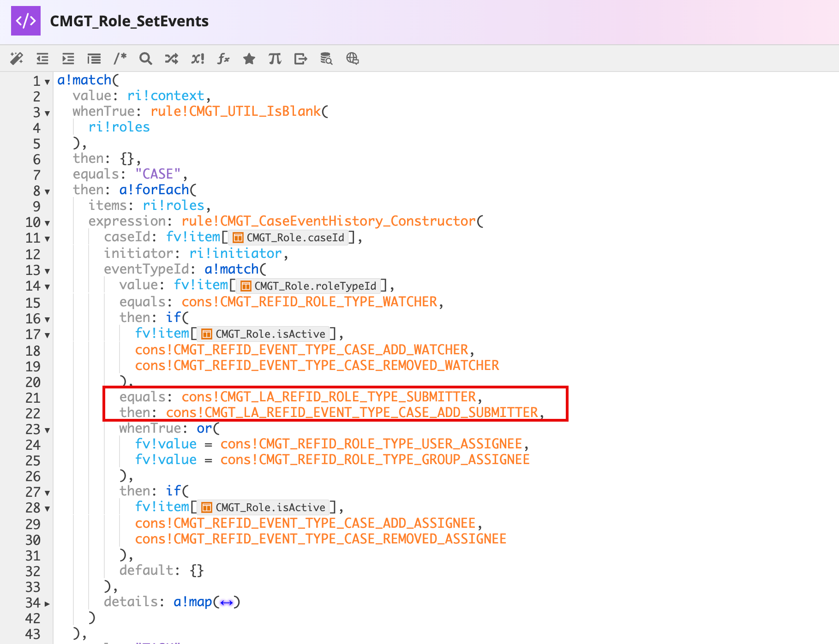Click the globe toolbar icon
The width and height of the screenshot is (839, 644).
pos(353,59)
